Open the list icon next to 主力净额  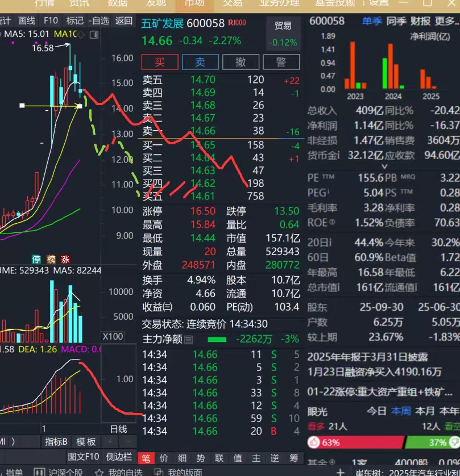[x=188, y=340]
